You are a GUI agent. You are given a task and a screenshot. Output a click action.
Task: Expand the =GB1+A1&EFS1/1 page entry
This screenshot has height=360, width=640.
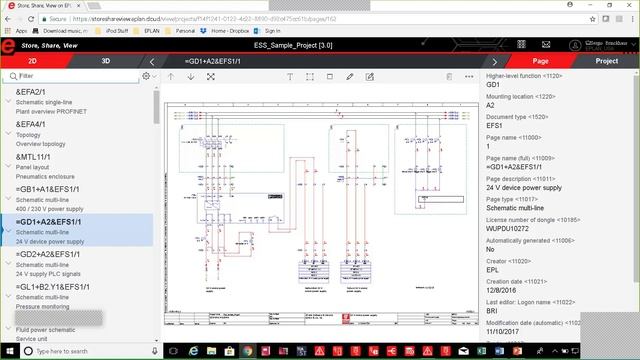9,198
